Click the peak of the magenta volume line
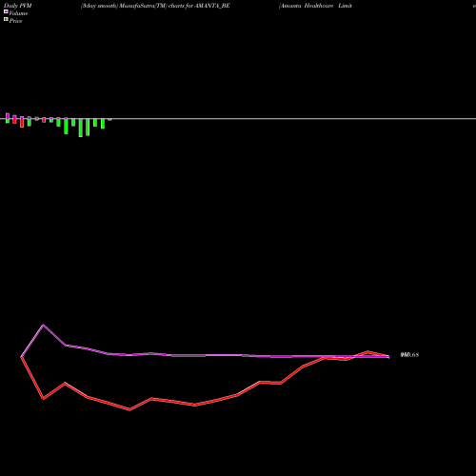 click(x=44, y=325)
